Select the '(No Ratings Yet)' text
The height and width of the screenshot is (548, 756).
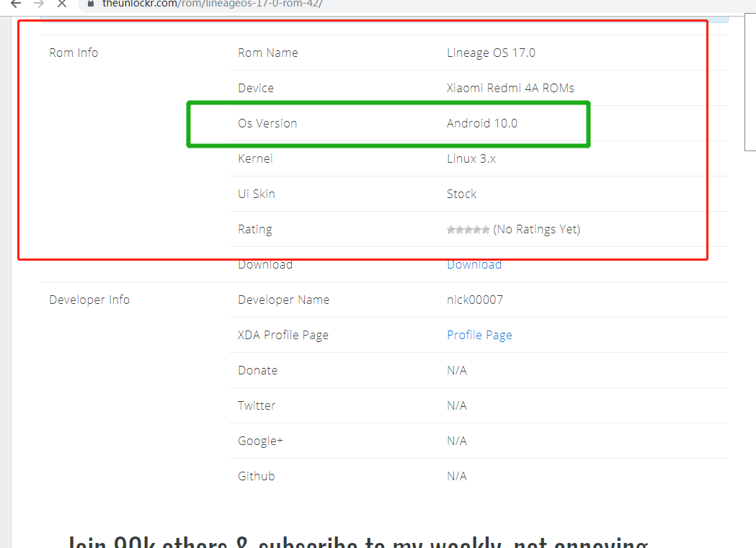coord(537,229)
